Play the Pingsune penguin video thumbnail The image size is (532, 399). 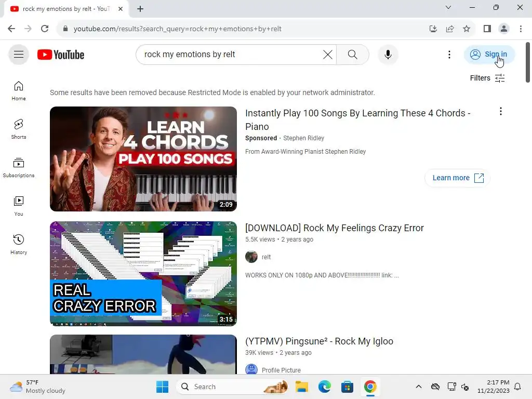pos(143,354)
